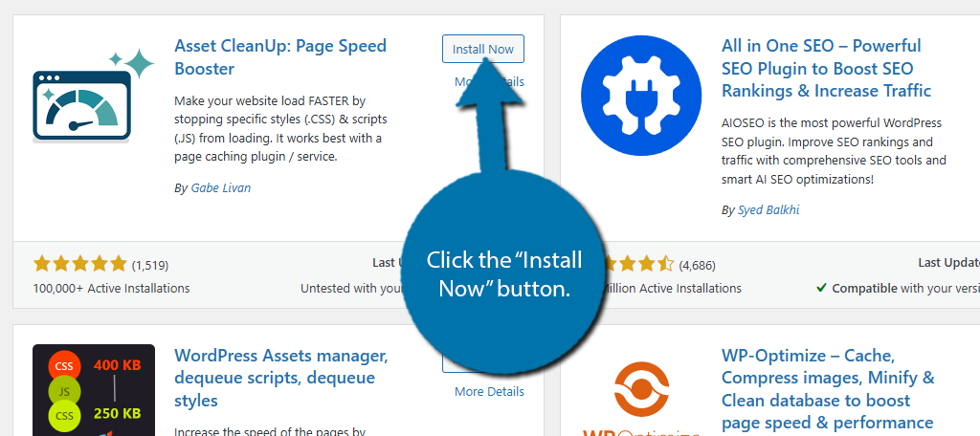
Task: Open author link Gabe Livan
Action: [x=221, y=187]
